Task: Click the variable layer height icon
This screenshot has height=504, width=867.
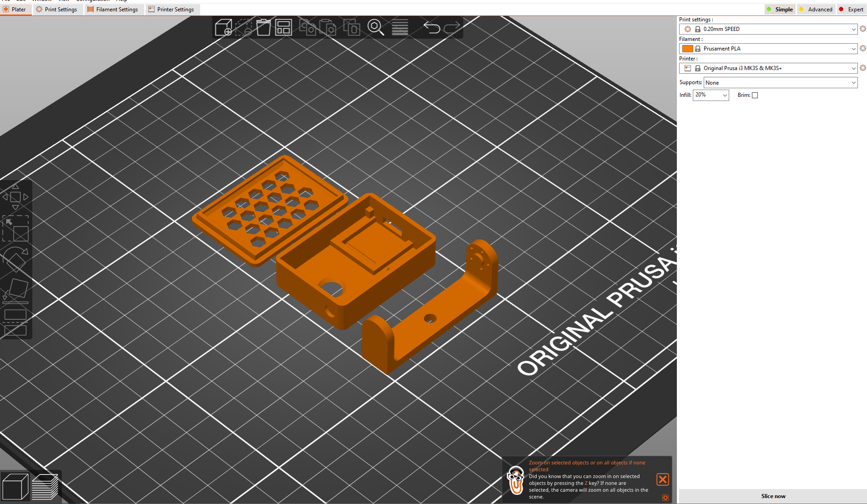Action: pyautogui.click(x=400, y=27)
